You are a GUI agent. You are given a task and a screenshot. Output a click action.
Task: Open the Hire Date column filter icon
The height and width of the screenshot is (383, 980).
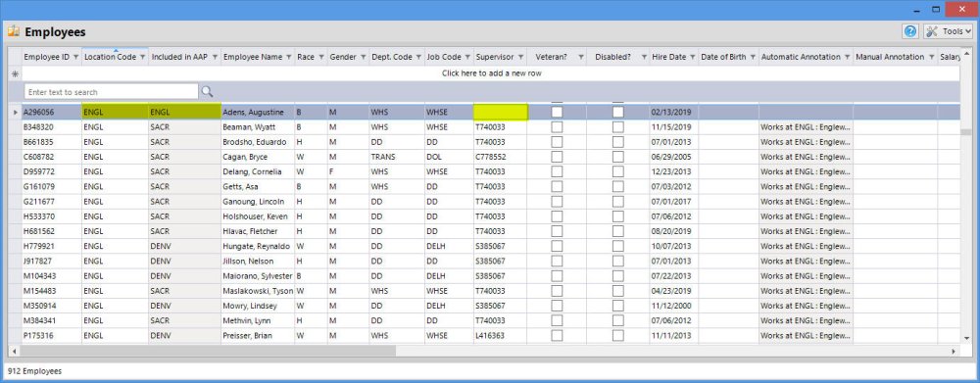(692, 57)
